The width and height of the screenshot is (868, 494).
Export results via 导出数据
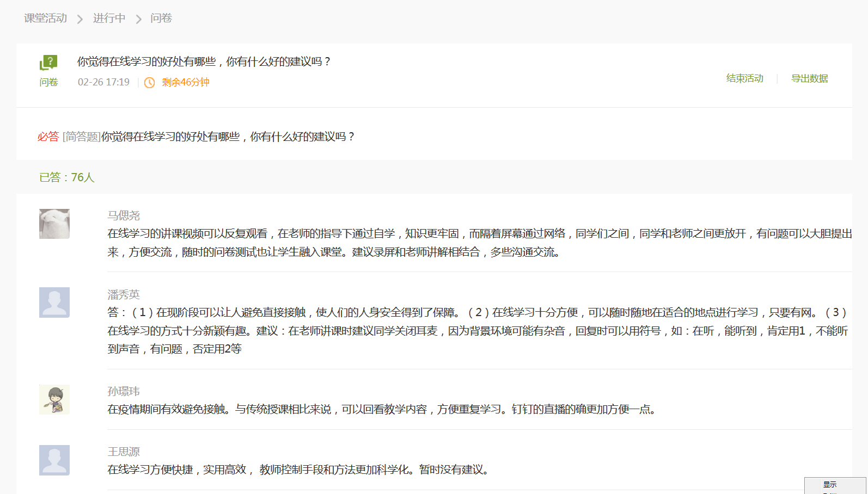click(809, 78)
